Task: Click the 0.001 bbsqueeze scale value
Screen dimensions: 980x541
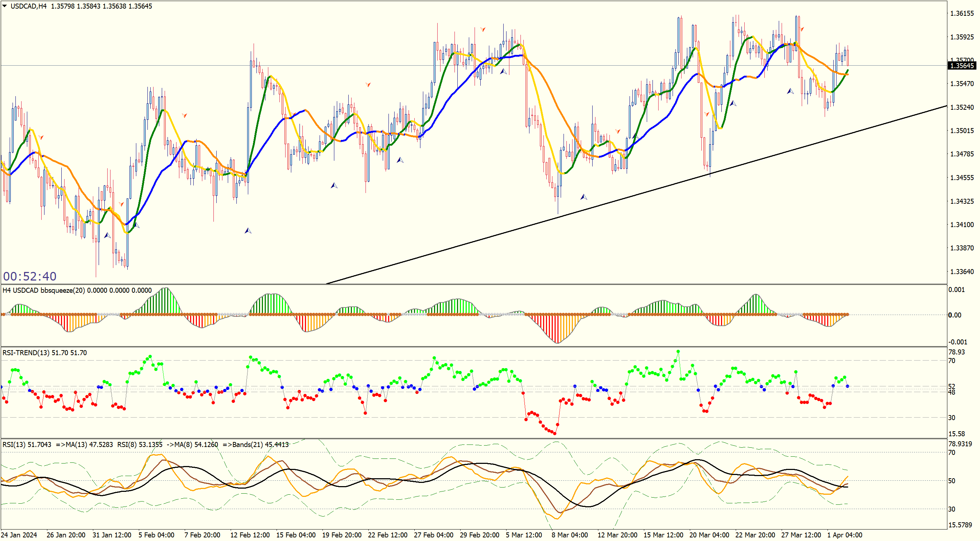Action: click(x=956, y=290)
